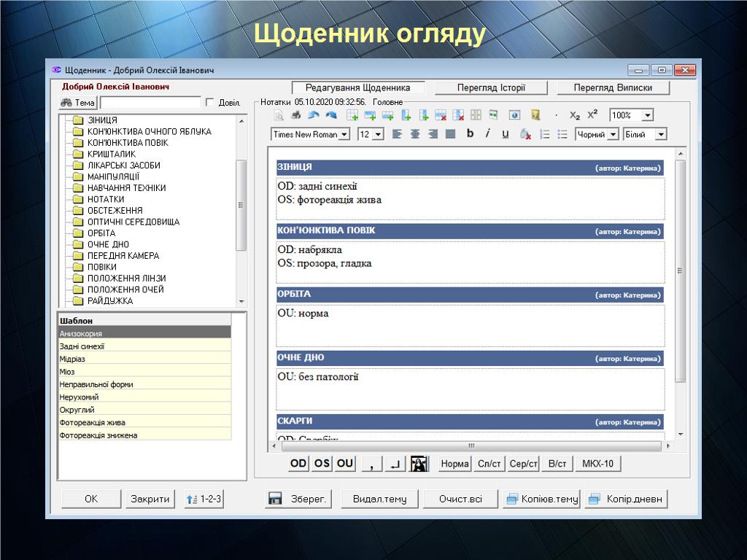
Task: Select the ОЧНЕ ДНО folder in tree
Action: 108,244
